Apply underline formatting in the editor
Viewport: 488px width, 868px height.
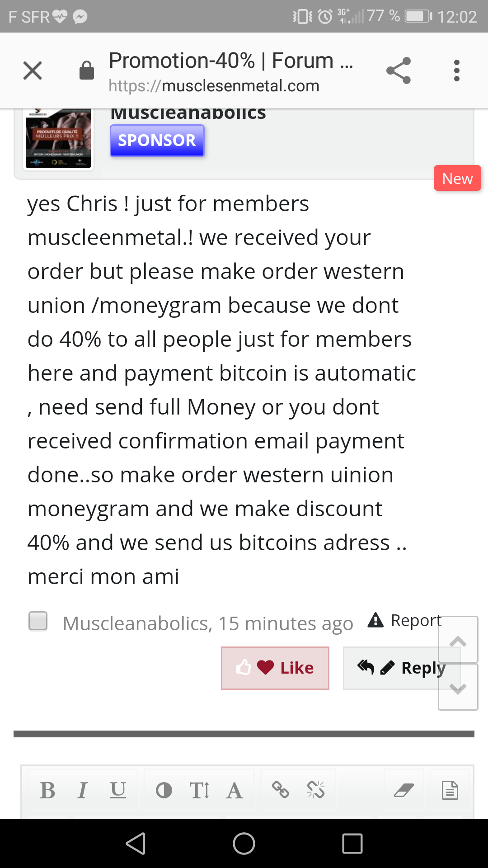tap(118, 791)
